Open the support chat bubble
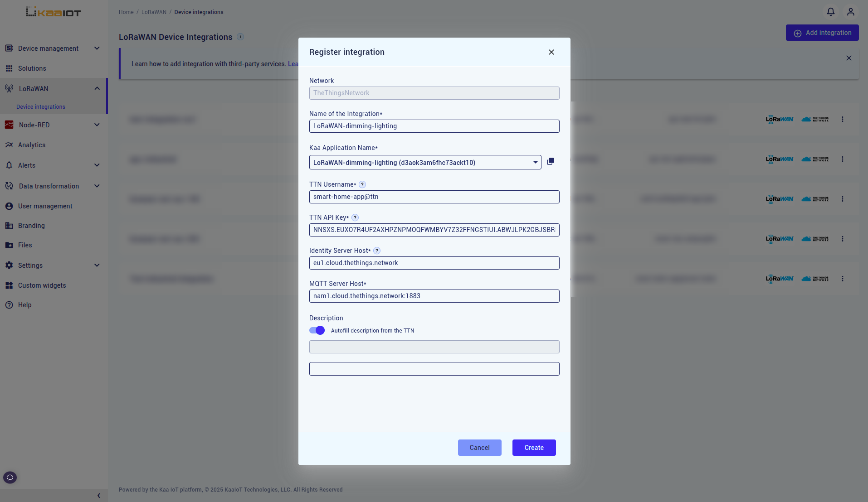The width and height of the screenshot is (868, 502). 10,477
